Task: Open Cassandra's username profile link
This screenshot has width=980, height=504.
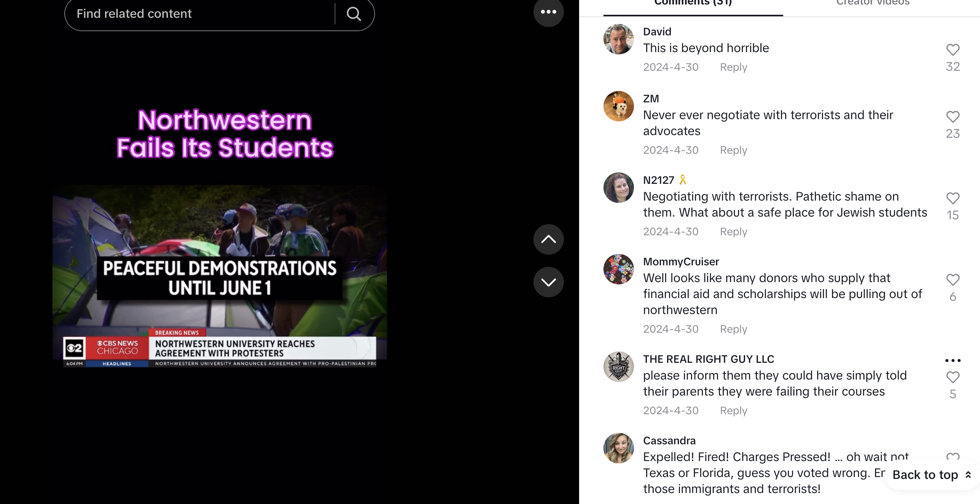Action: click(669, 441)
